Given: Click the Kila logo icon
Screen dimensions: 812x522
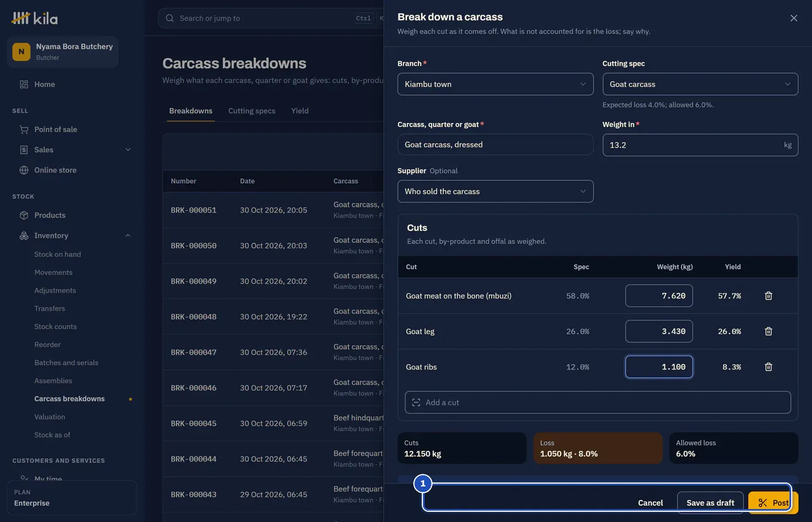Looking at the screenshot, I should click(21, 18).
